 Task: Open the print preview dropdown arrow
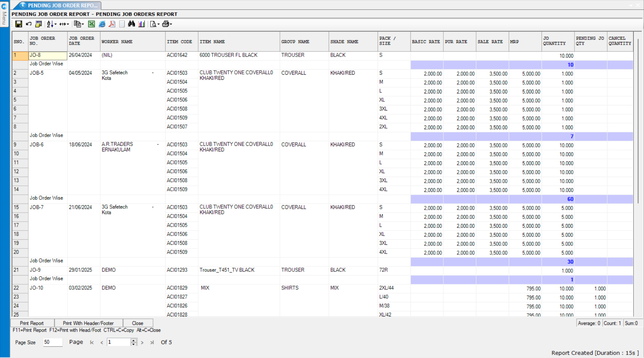tap(158, 24)
